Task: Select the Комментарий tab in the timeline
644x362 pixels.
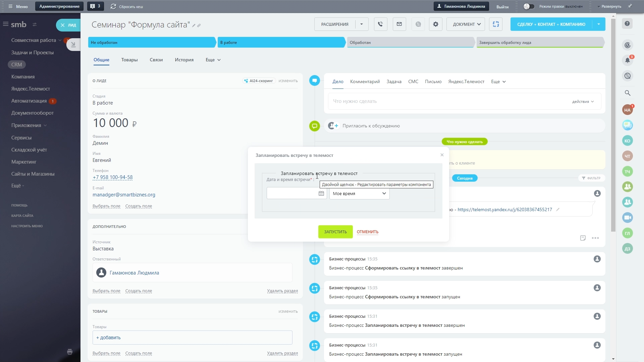Action: click(x=365, y=81)
